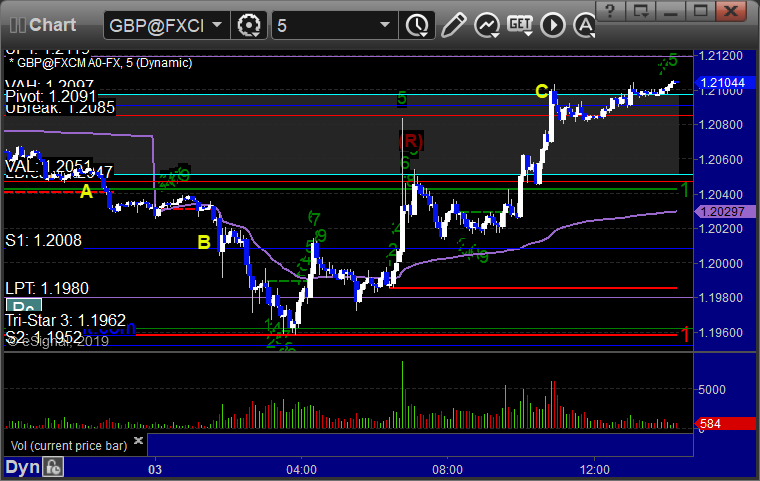Screen dimensions: 760x481
Task: Open the help question mark button
Action: [611, 11]
